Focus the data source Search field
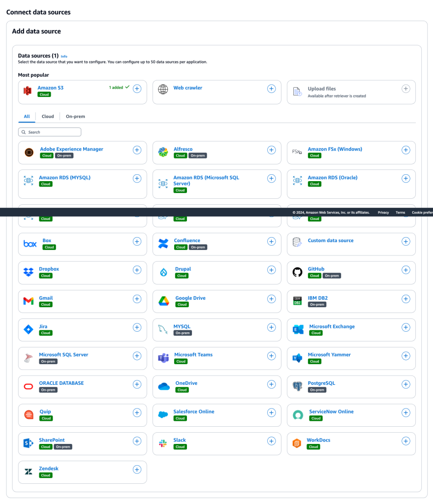The height and width of the screenshot is (504, 433). point(50,132)
